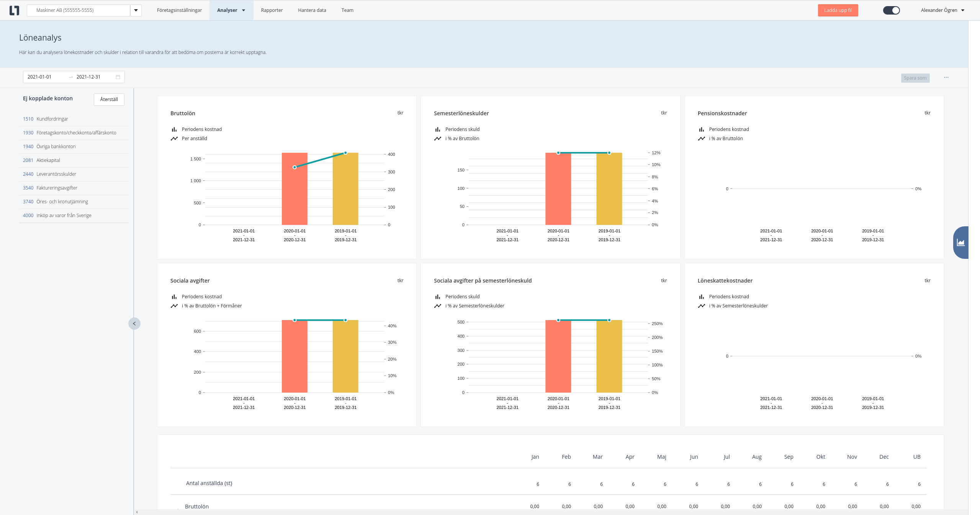Viewport: 980px width, 515px height.
Task: Click the calendar icon in date range
Action: [x=118, y=77]
